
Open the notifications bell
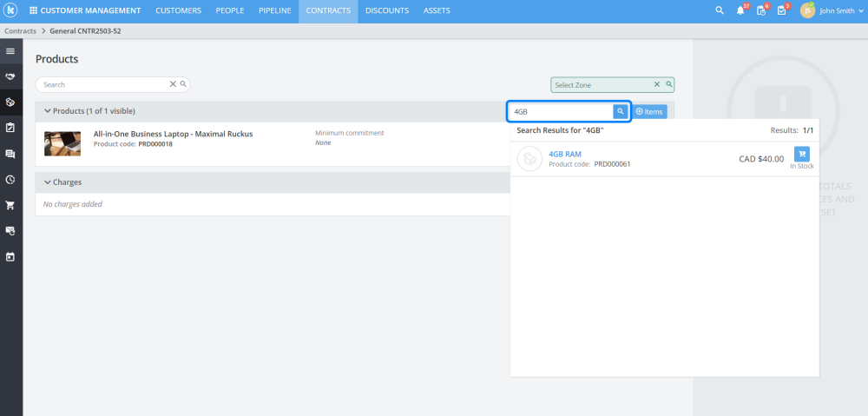click(740, 10)
